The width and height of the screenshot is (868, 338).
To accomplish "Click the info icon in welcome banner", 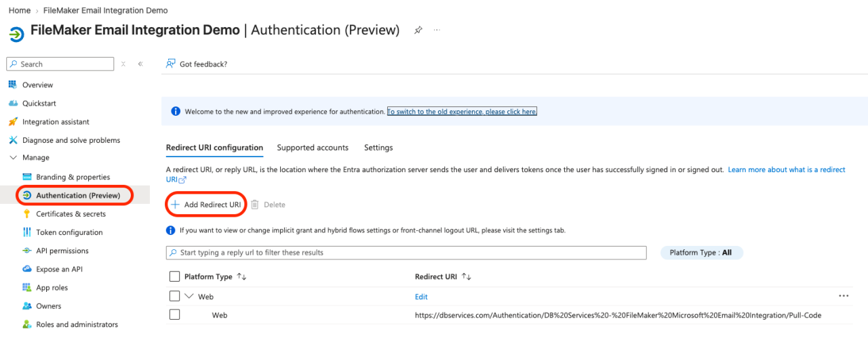I will (176, 112).
